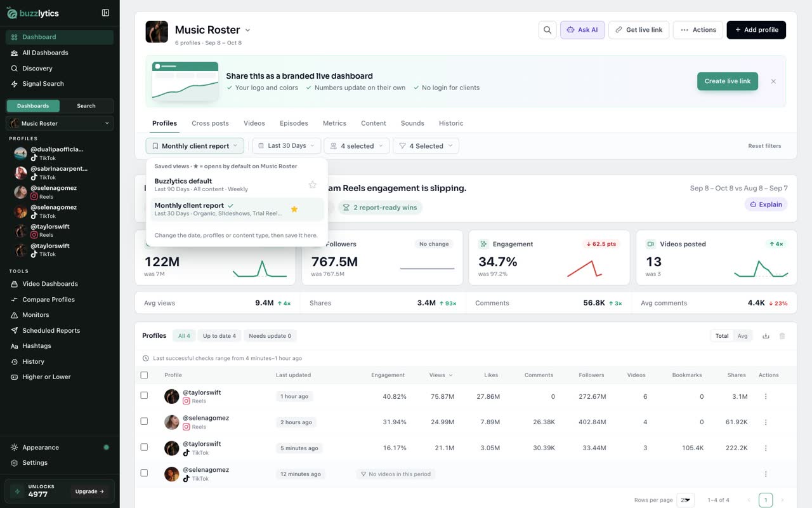Open Higher or Lower game
The width and height of the screenshot is (812, 508).
[60, 377]
